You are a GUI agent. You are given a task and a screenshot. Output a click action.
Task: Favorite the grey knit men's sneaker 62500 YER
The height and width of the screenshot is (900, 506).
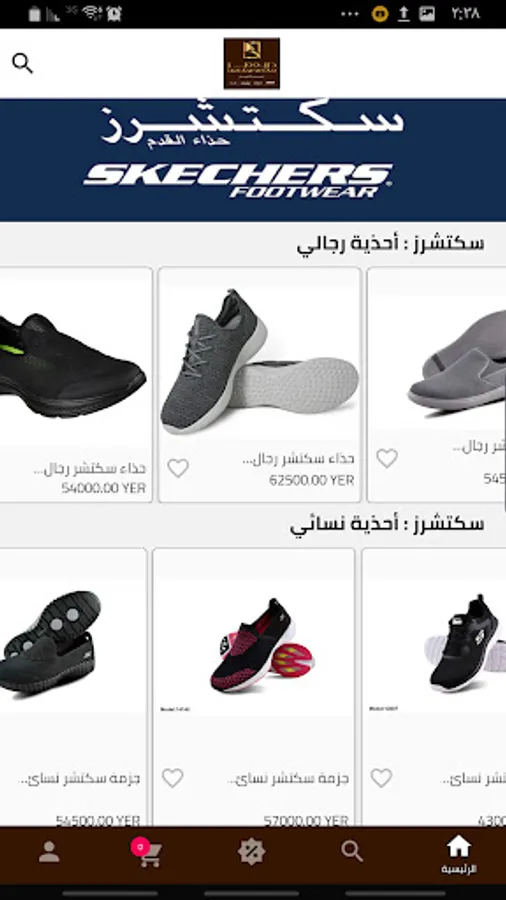pyautogui.click(x=178, y=468)
